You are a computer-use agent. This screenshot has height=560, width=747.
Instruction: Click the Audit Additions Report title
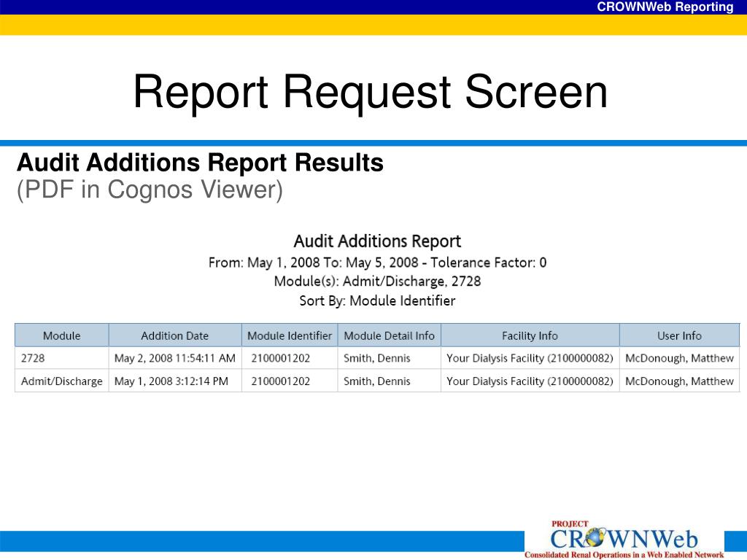click(377, 241)
